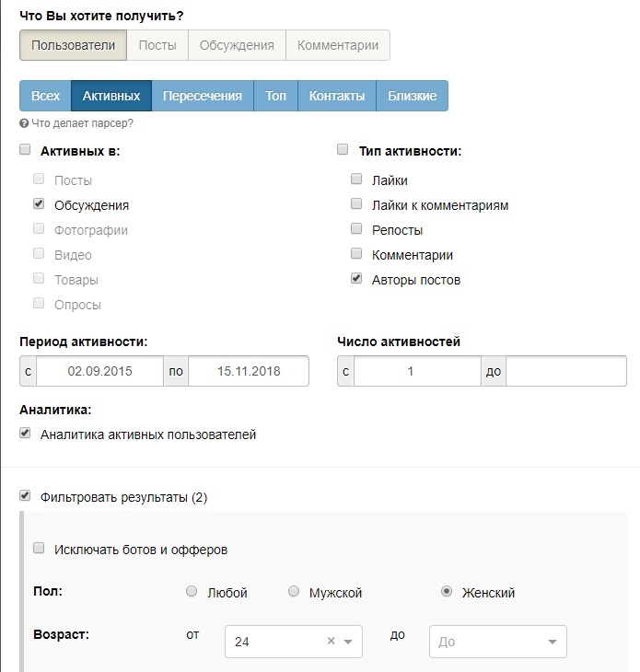Expand the age 'До' dropdown
Screen dimensions: 640x672
pyautogui.click(x=498, y=642)
